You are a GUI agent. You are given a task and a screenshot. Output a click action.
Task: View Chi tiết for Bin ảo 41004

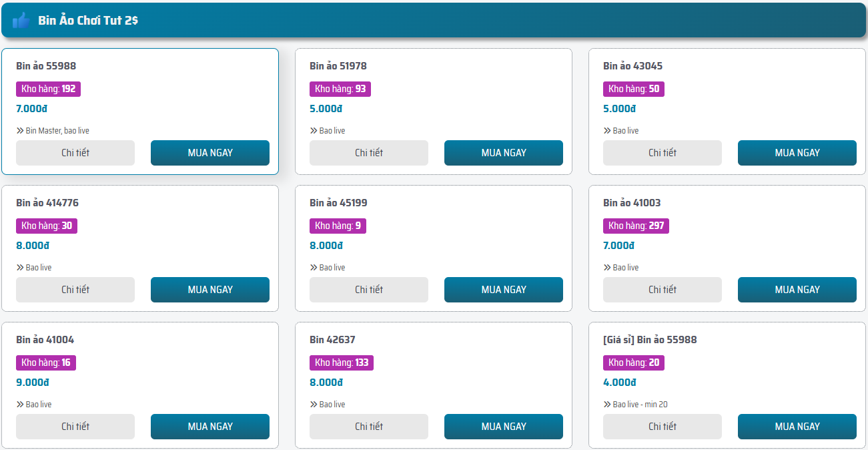tap(75, 427)
